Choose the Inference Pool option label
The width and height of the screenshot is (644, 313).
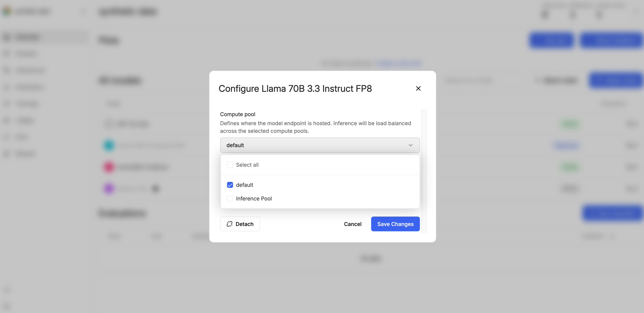pyautogui.click(x=254, y=198)
